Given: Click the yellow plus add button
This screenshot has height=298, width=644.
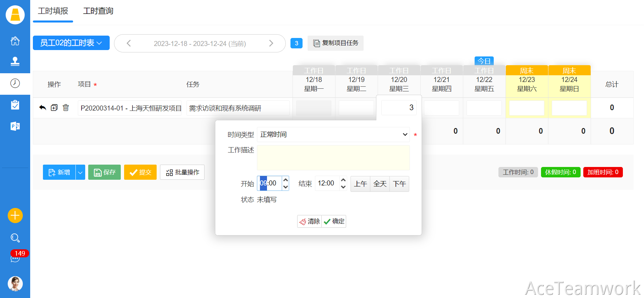Looking at the screenshot, I should coord(15,215).
